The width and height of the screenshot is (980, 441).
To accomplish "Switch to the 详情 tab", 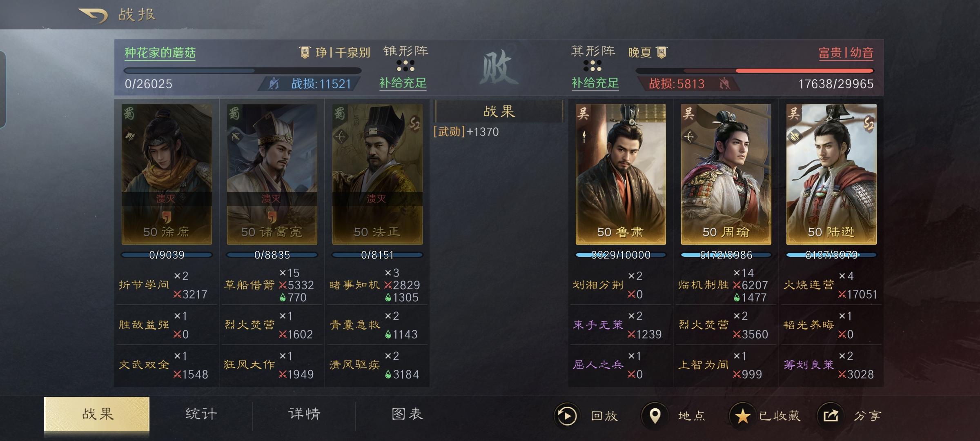I will [x=304, y=414].
